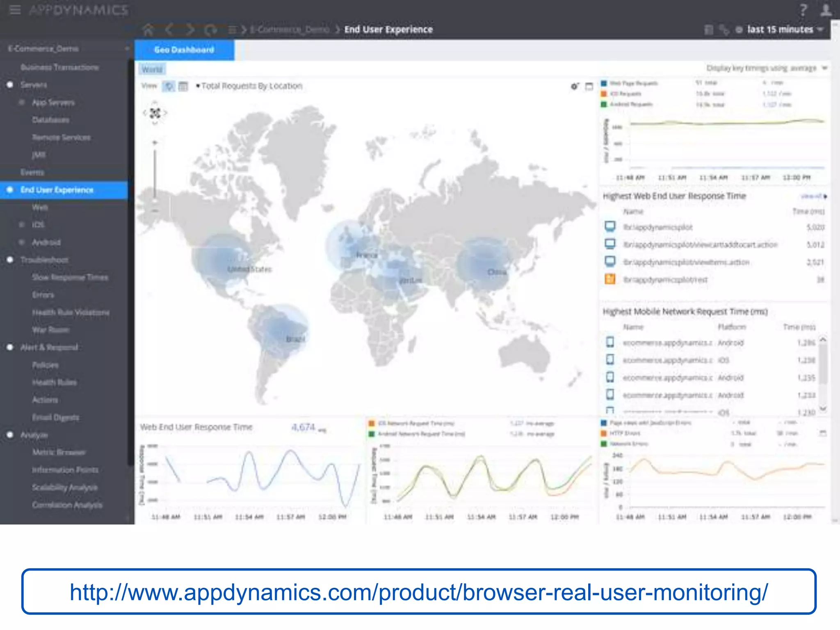This screenshot has width=840, height=630.
Task: Open Remote Services in sidebar
Action: click(x=62, y=137)
